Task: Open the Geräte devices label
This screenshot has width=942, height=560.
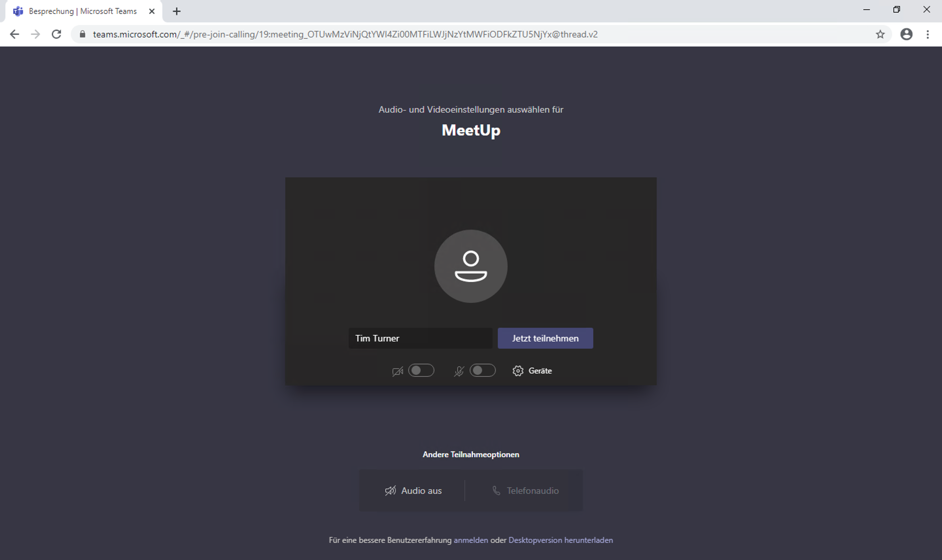Action: click(x=540, y=371)
